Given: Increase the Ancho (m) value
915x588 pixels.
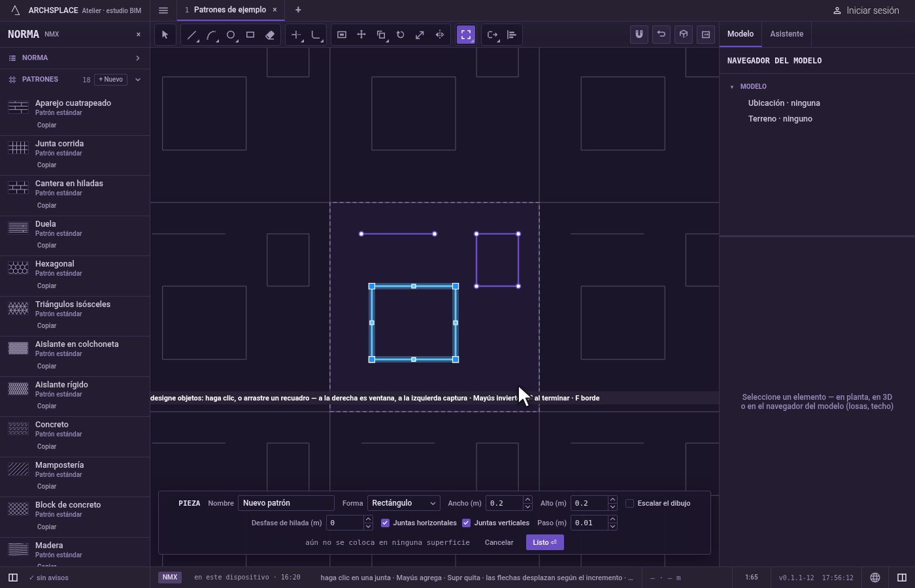Looking at the screenshot, I should (x=527, y=499).
